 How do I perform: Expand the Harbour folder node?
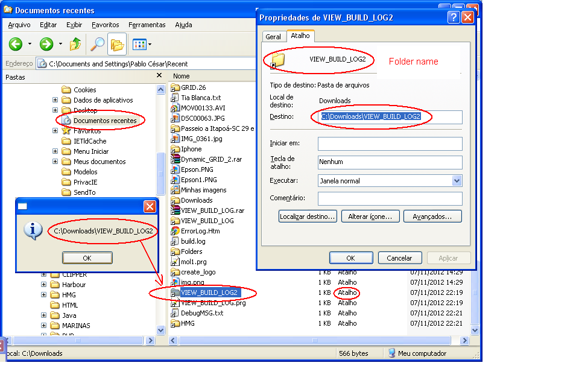44,285
